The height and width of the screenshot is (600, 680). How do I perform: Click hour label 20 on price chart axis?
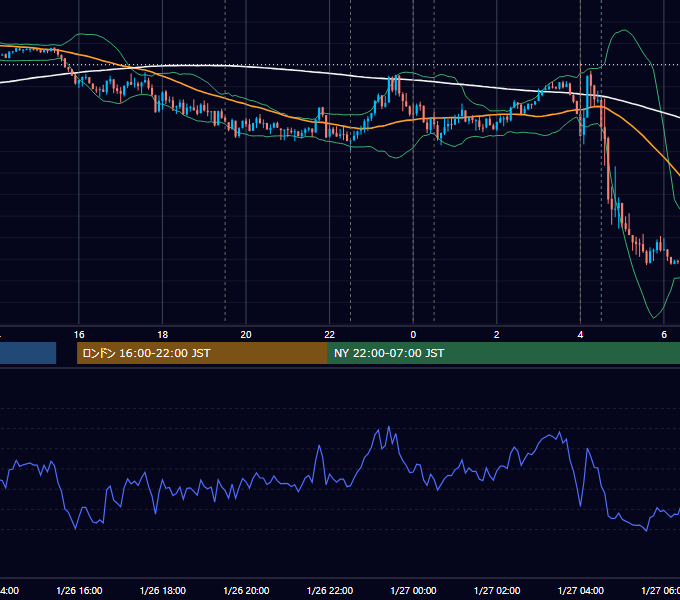tap(246, 335)
